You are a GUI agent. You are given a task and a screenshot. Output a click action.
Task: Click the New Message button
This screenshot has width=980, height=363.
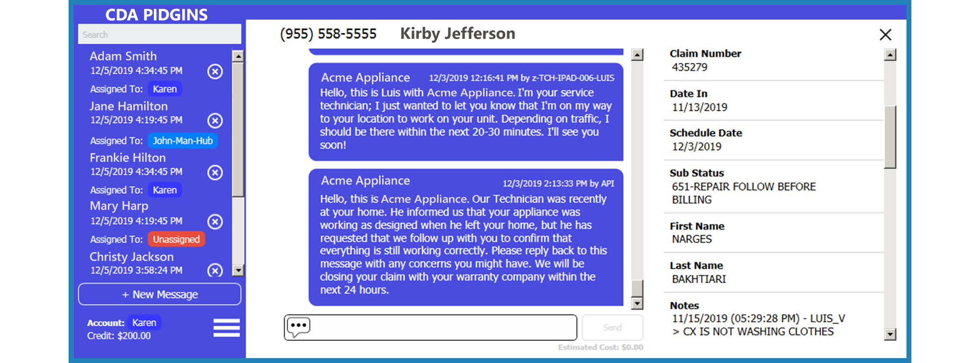coord(160,294)
